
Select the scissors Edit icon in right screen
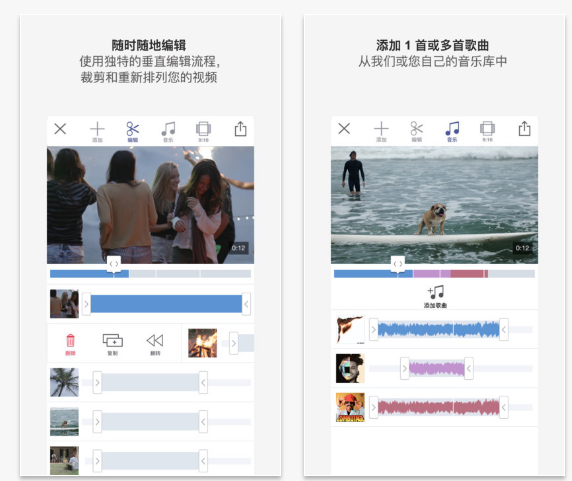(417, 131)
